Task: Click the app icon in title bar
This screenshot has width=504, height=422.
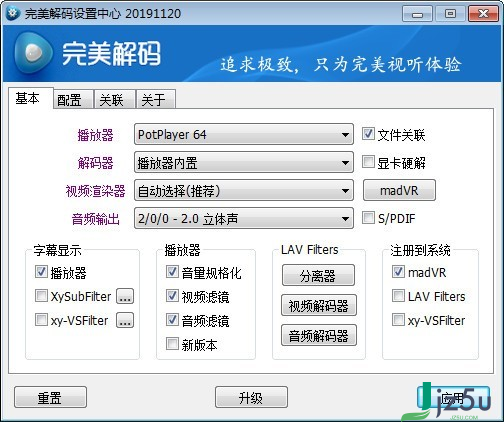Action: point(13,13)
